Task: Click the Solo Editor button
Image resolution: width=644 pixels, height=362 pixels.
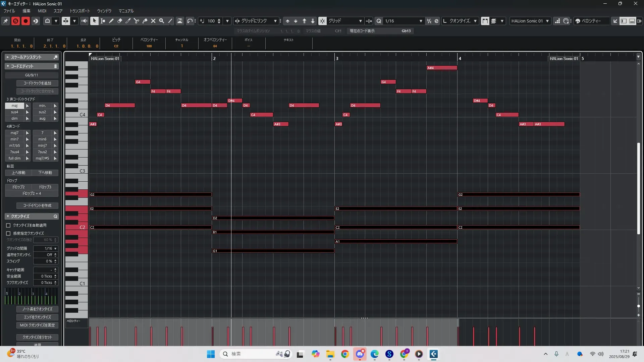Action: [x=15, y=21]
